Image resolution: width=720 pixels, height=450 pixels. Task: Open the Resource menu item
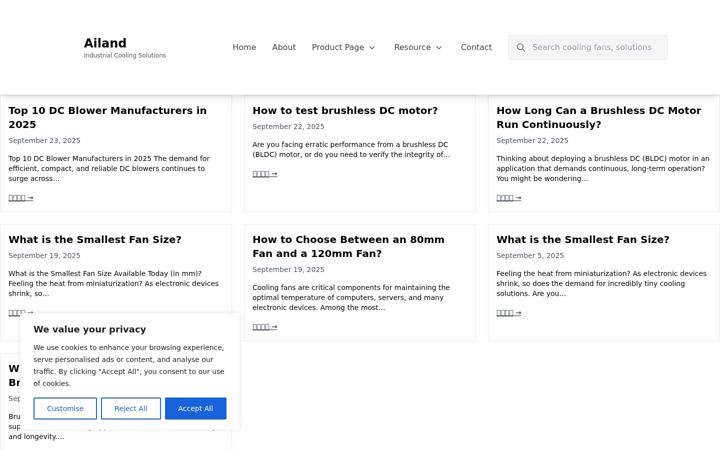point(412,47)
